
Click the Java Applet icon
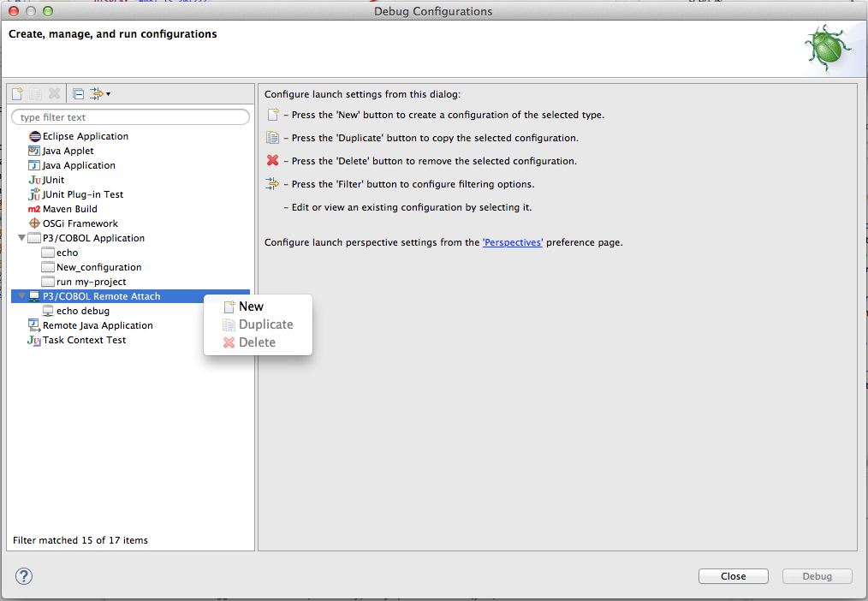(34, 151)
